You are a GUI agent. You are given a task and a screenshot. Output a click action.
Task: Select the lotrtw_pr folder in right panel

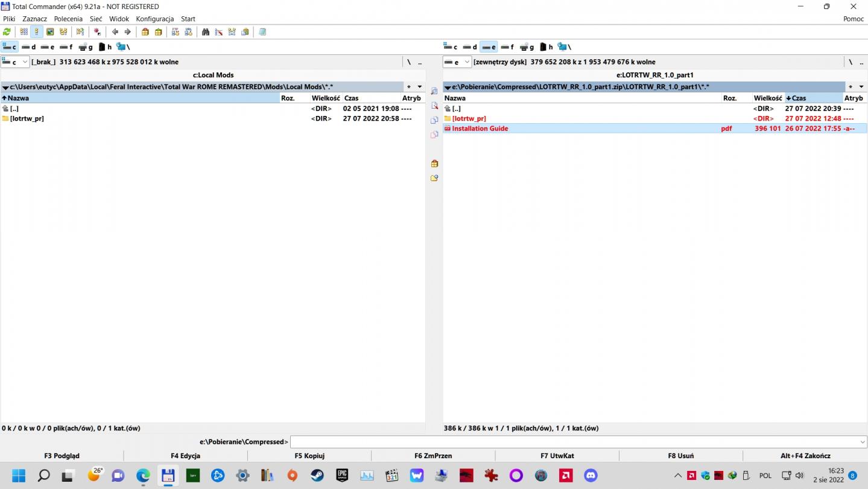tap(469, 118)
